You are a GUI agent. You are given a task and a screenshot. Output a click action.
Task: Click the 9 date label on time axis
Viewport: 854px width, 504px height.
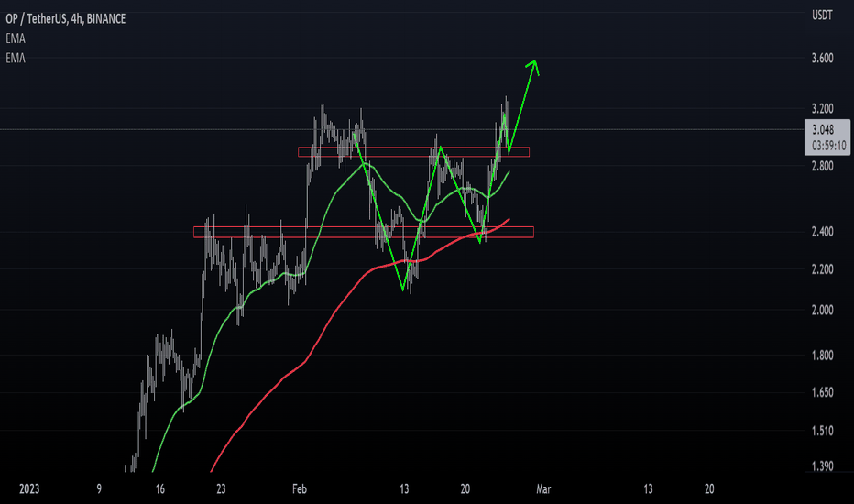(x=99, y=488)
